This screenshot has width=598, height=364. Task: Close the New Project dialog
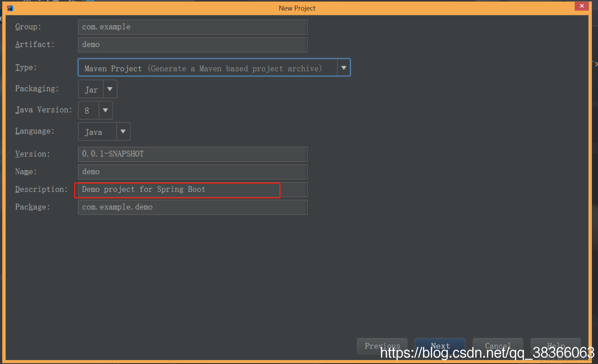click(581, 6)
